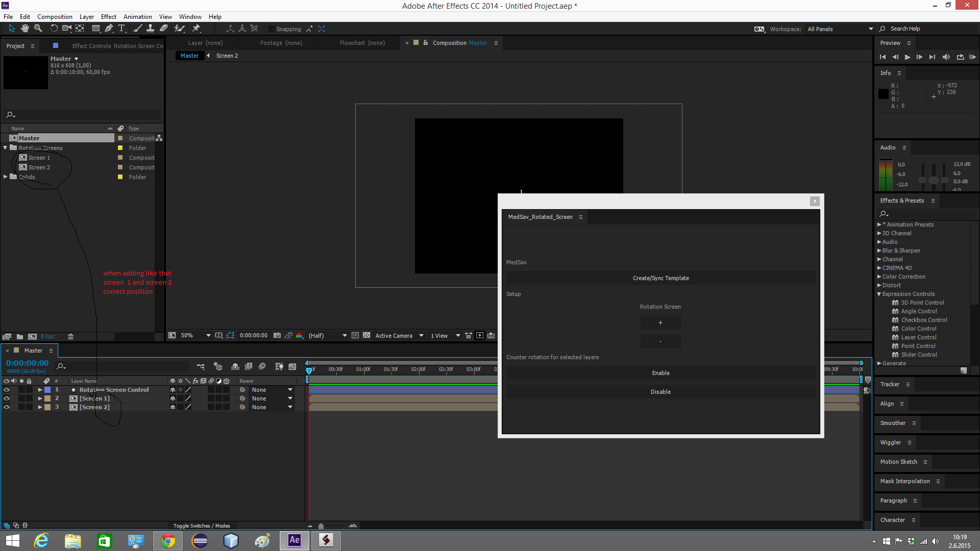
Task: Select the Rectangle shape tool
Action: [x=96, y=29]
